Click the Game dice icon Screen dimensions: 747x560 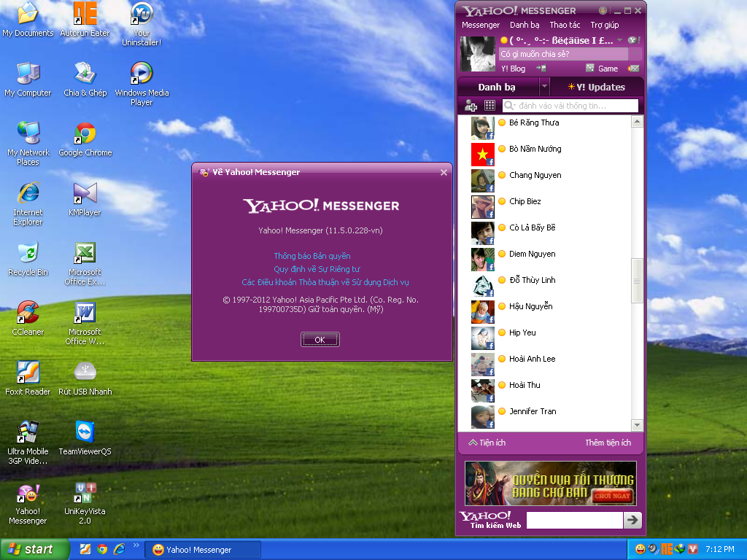589,68
